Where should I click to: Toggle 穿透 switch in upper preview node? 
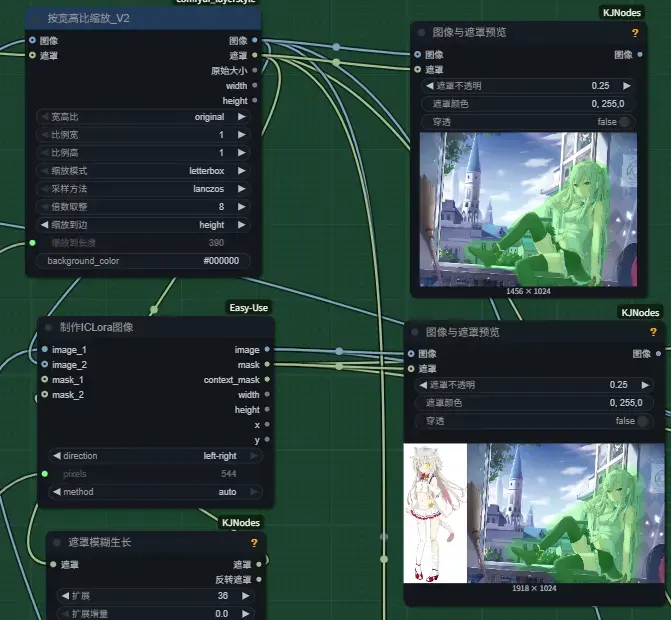click(x=624, y=122)
